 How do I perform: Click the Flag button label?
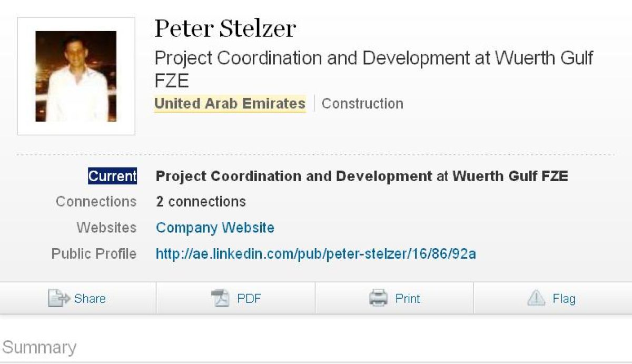564,299
